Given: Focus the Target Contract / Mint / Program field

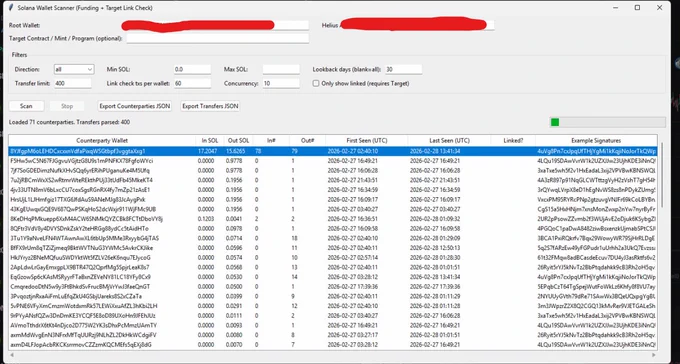Looking at the screenshot, I should tap(218, 39).
